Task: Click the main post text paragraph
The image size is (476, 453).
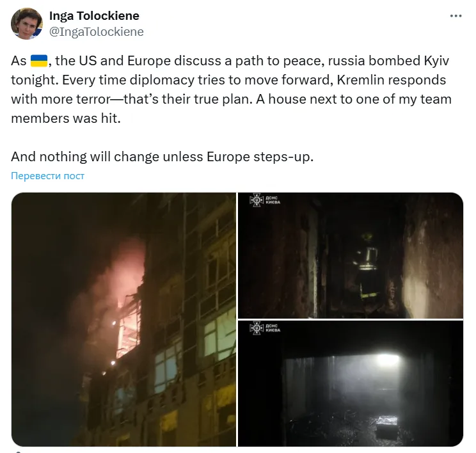Action: pyautogui.click(x=232, y=90)
